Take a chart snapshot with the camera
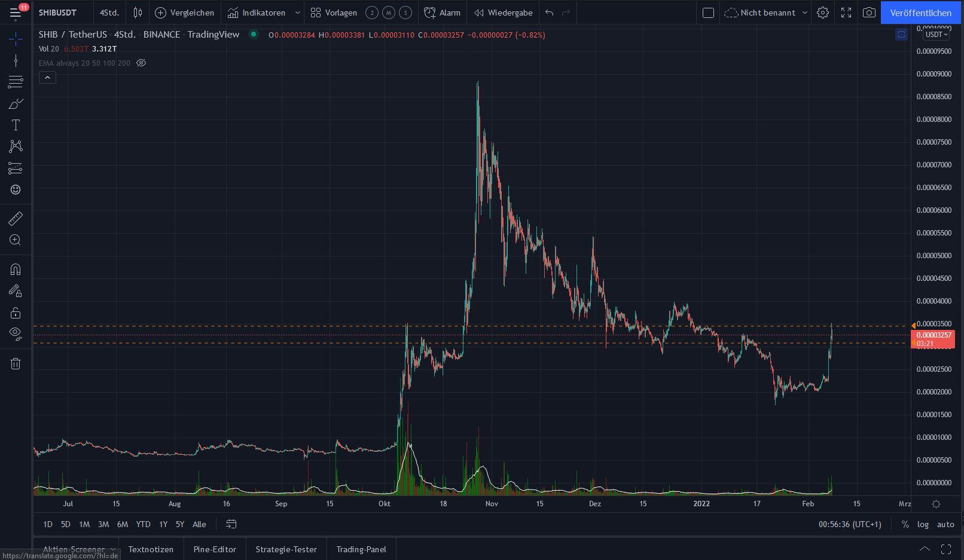This screenshot has width=964, height=560. click(x=869, y=13)
